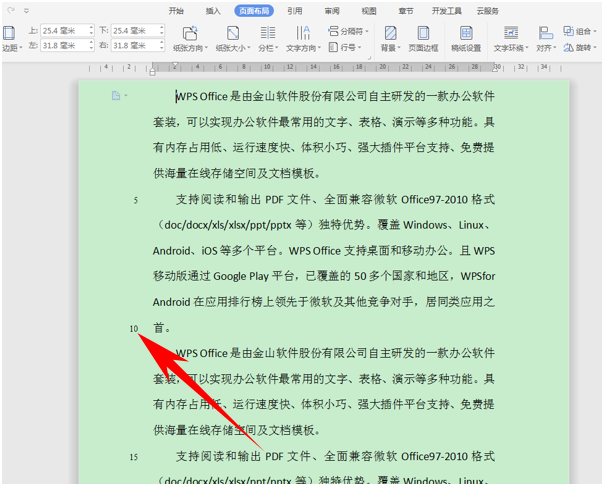Image resolution: width=602 pixels, height=484 pixels.
Task: Open 稿纸设置 manuscript paper settings
Action: 466,38
